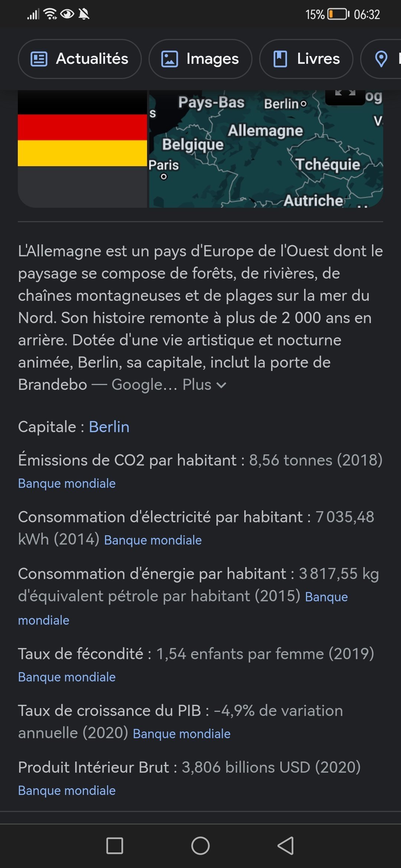Open Banque mondiale link under CO2 emissions
401x868 pixels.
click(x=67, y=483)
